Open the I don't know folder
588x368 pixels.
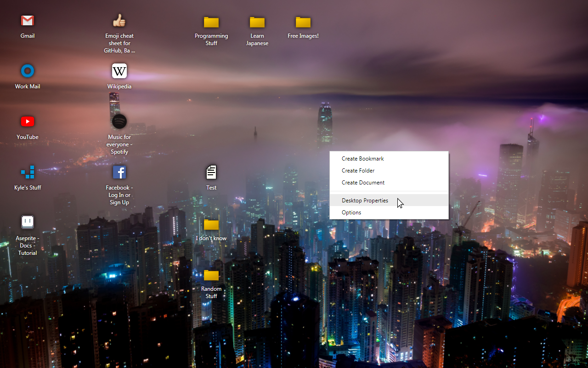(x=211, y=226)
